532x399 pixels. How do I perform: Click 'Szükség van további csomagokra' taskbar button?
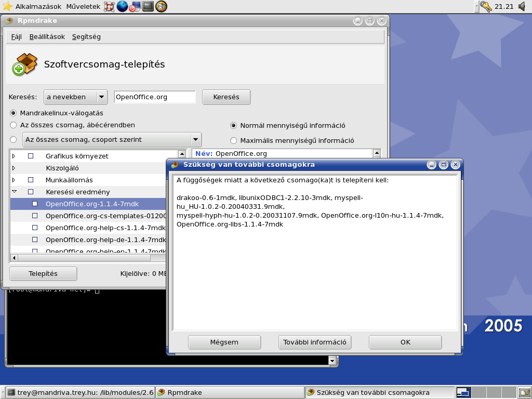[x=380, y=393]
